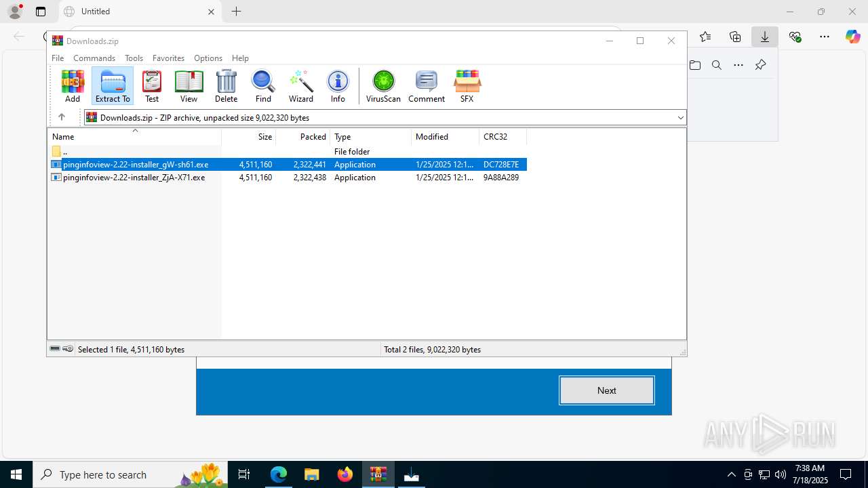Sort by Size column header
Image resolution: width=868 pixels, height=488 pixels.
249,137
